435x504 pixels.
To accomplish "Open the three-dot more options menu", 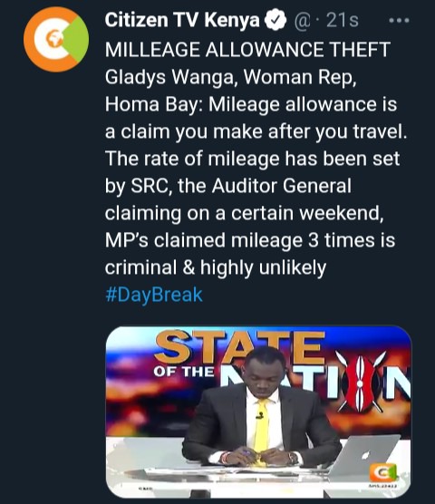I will click(x=399, y=21).
